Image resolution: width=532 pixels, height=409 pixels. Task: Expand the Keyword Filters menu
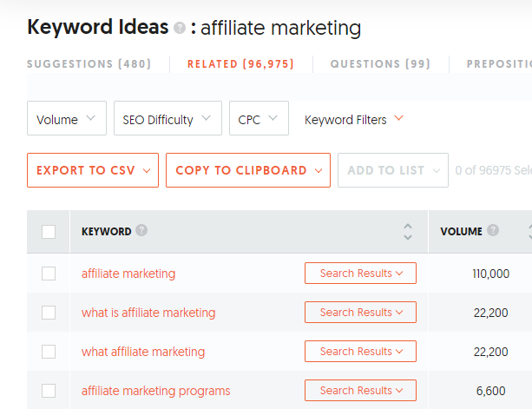[x=354, y=120]
